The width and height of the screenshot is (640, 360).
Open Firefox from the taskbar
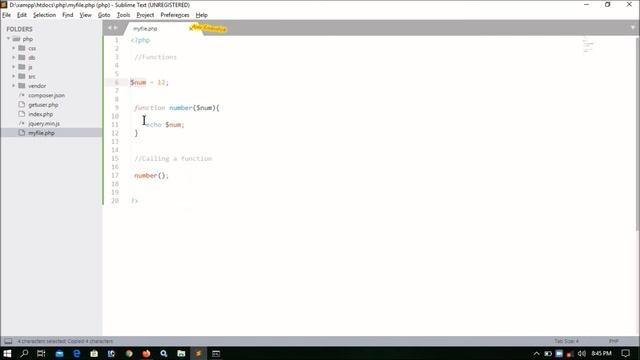click(x=146, y=353)
